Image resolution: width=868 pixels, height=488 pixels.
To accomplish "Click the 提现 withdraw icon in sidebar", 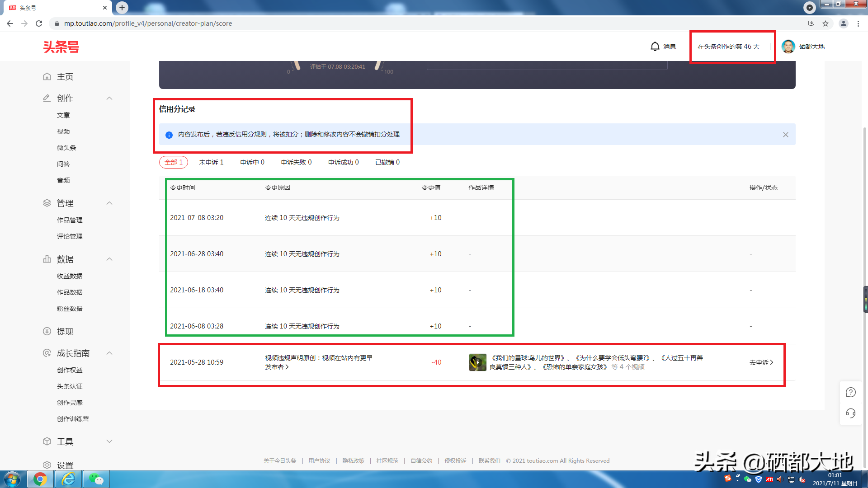I will click(47, 331).
